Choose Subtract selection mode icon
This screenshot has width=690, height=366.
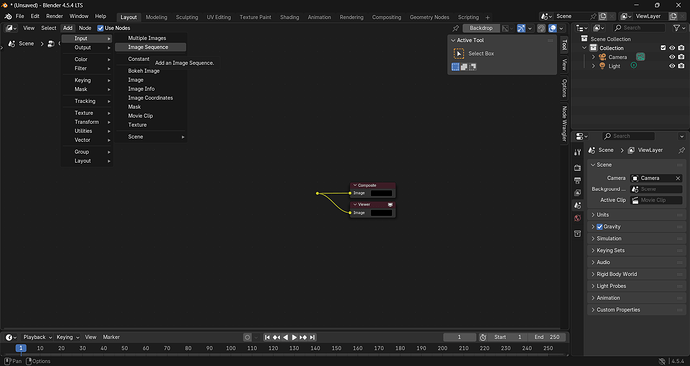472,67
